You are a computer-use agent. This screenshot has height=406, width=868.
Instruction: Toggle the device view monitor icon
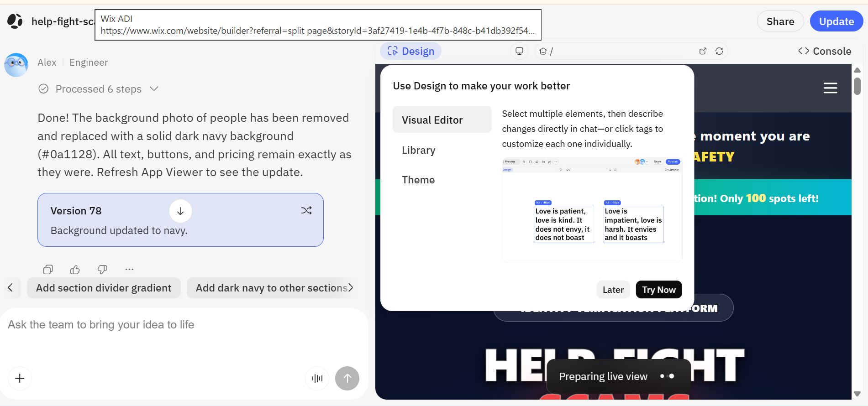coord(519,51)
